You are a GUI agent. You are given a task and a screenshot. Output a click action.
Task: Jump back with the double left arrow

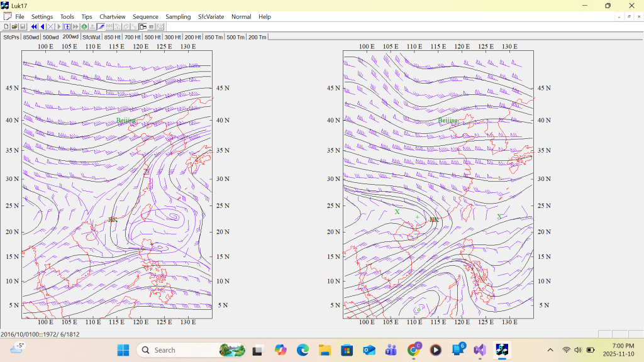click(34, 27)
